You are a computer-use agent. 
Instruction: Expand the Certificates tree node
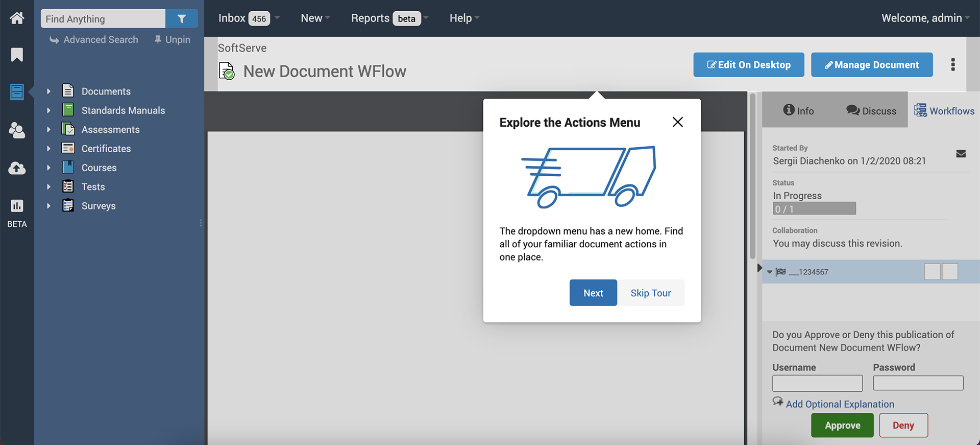coord(48,149)
